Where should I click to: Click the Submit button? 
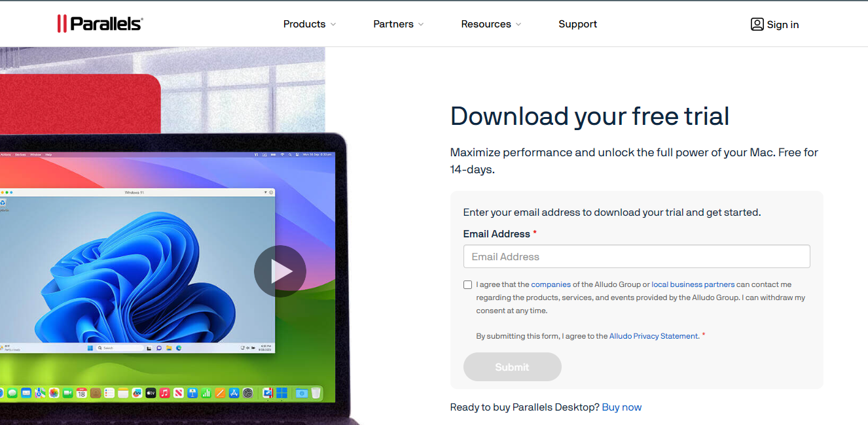tap(512, 367)
